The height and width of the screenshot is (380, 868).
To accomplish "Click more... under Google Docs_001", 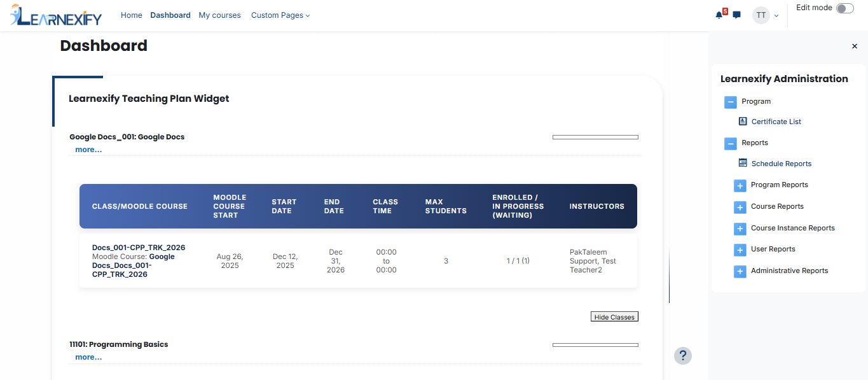I will 88,150.
